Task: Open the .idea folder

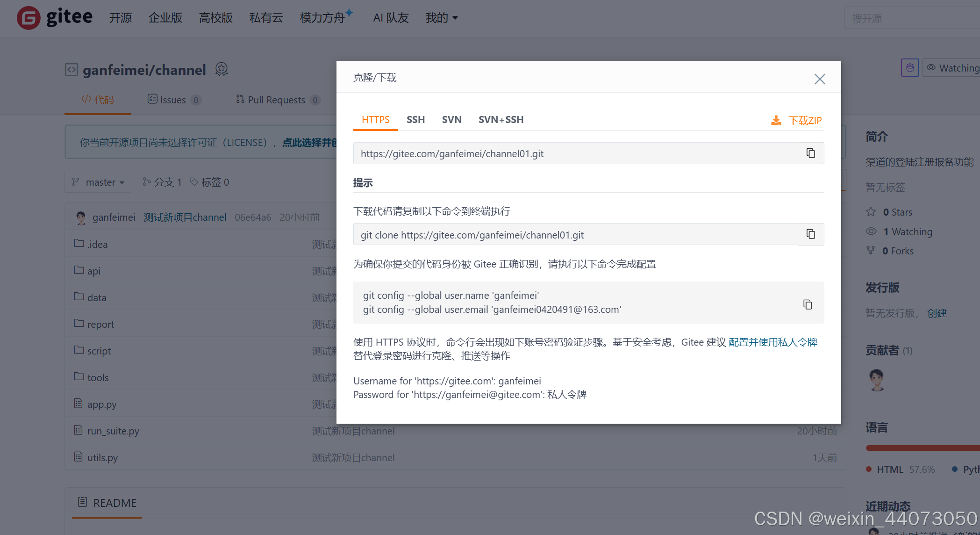Action: pyautogui.click(x=97, y=244)
